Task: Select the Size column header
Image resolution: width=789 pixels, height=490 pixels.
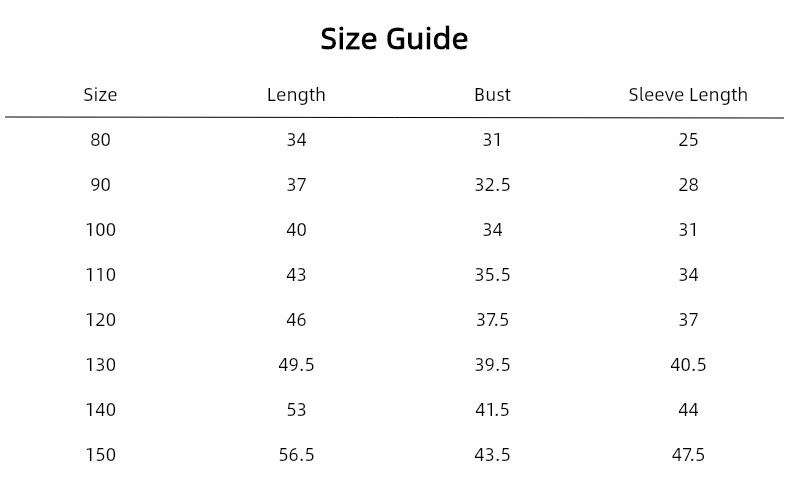Action: point(100,95)
